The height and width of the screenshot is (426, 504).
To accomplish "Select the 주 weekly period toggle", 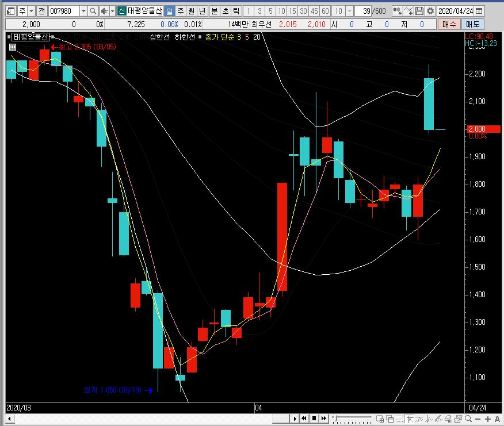I will click(x=181, y=11).
